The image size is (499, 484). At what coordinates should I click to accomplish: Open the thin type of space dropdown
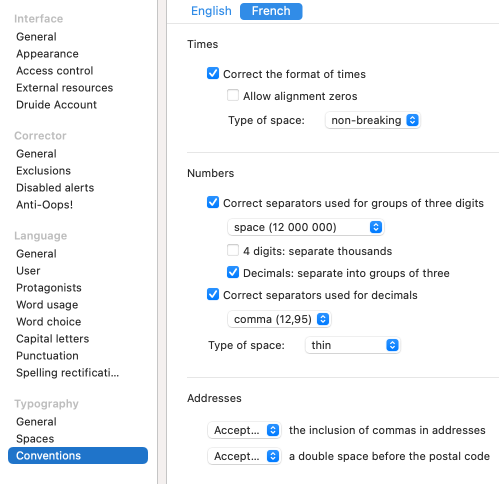click(353, 345)
